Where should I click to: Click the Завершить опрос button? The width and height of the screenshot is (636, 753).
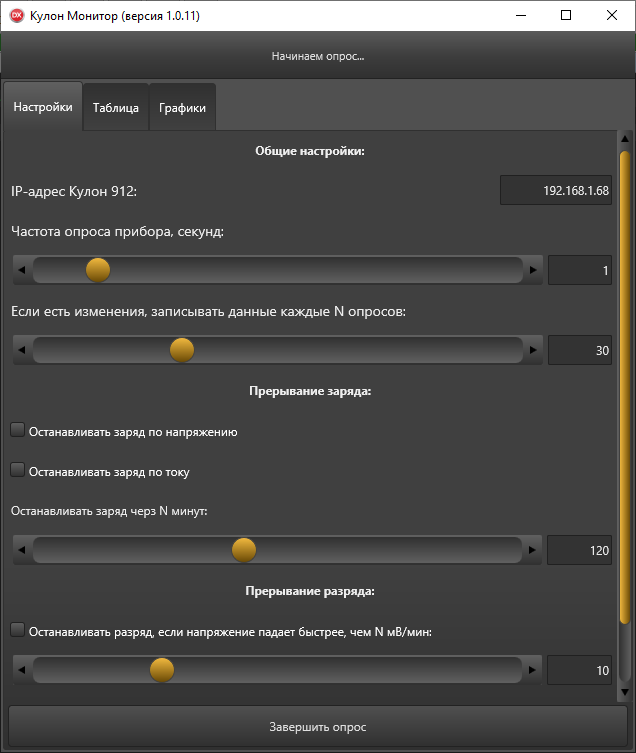tap(318, 727)
